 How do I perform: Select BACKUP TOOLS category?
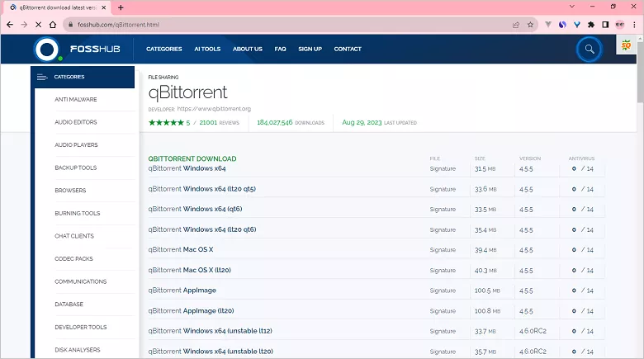click(x=76, y=168)
